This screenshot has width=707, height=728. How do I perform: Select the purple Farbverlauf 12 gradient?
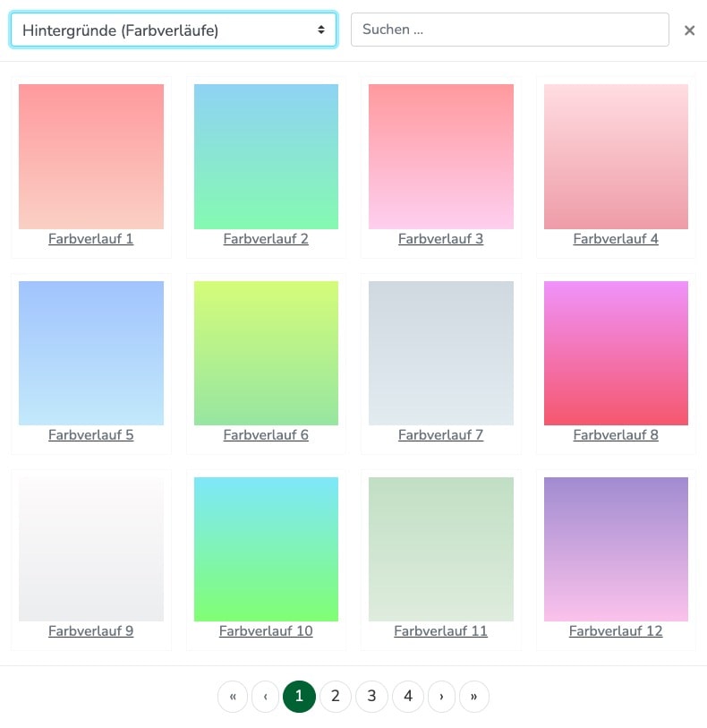tap(616, 548)
